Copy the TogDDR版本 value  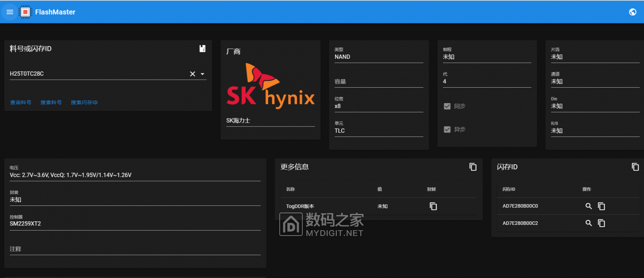[433, 206]
